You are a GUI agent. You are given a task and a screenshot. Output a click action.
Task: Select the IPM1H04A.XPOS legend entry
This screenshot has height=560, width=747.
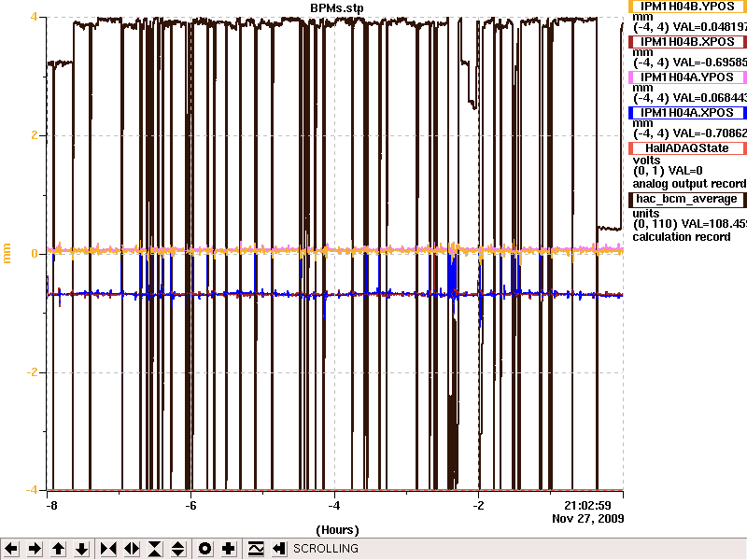click(687, 113)
